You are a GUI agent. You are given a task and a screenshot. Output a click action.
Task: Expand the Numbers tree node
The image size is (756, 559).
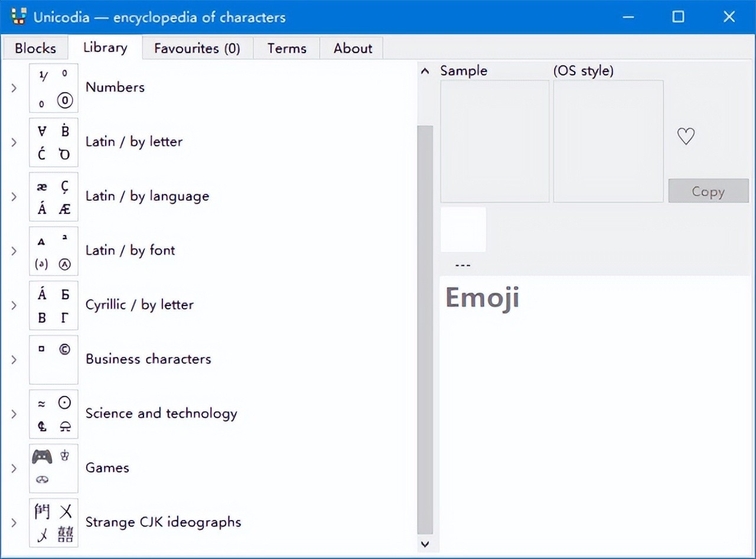pyautogui.click(x=14, y=88)
